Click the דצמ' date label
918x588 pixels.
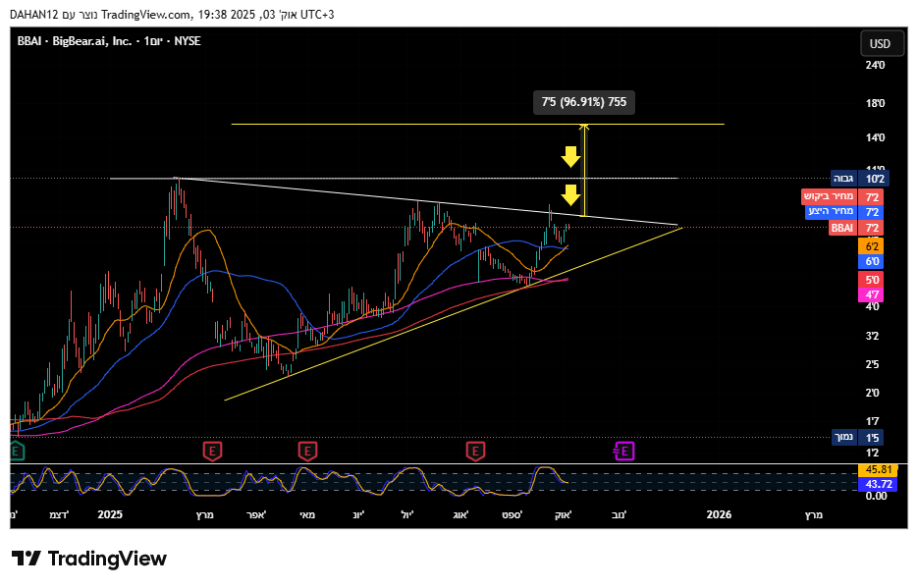59,514
